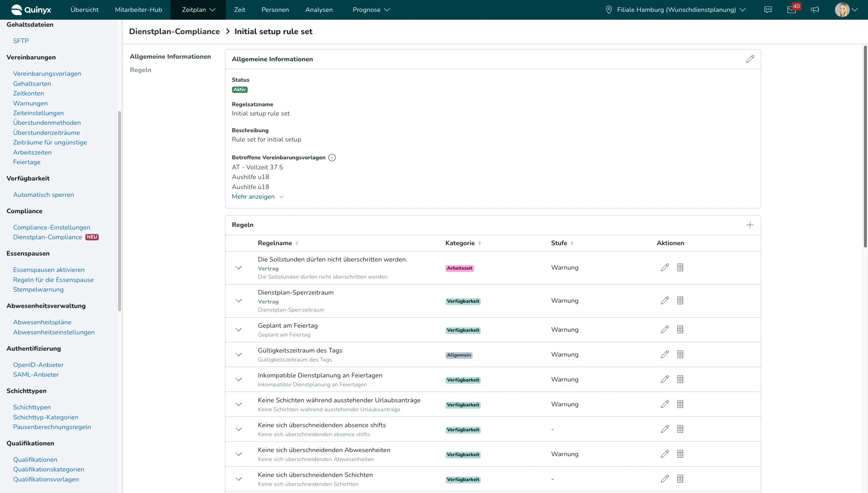Open the chat messages icon
Viewport: 868px width, 493px height.
(768, 10)
